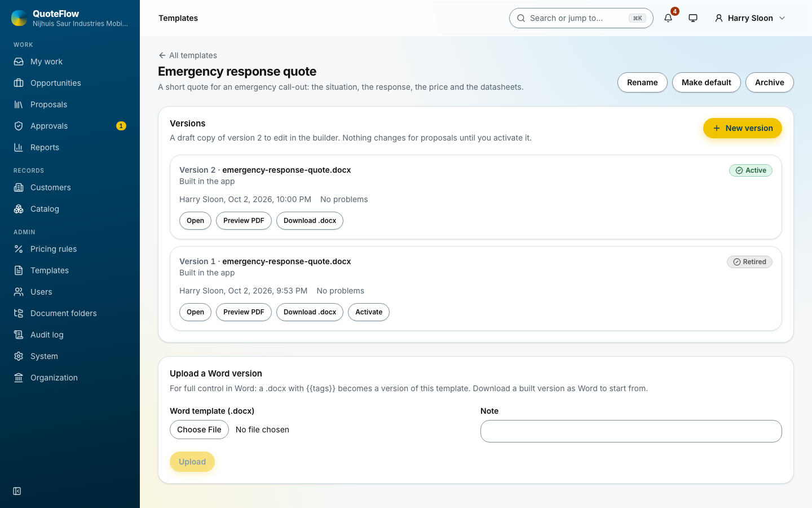Open Approvals in the sidebar
The width and height of the screenshot is (812, 508).
70,126
